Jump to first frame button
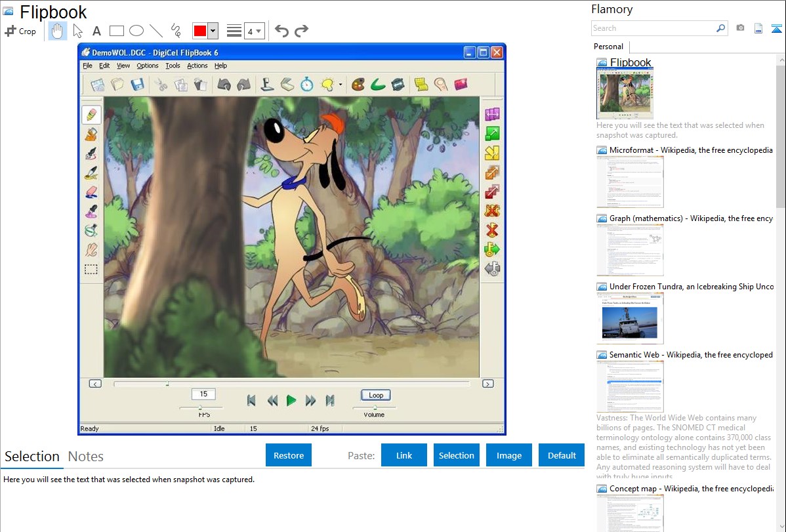The width and height of the screenshot is (786, 532). click(x=251, y=400)
